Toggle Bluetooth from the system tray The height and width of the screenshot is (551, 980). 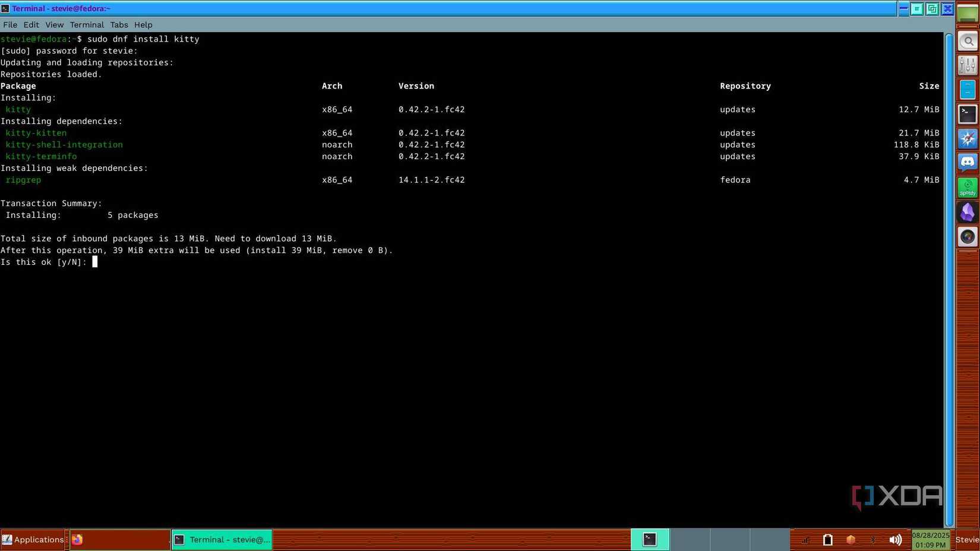(873, 539)
